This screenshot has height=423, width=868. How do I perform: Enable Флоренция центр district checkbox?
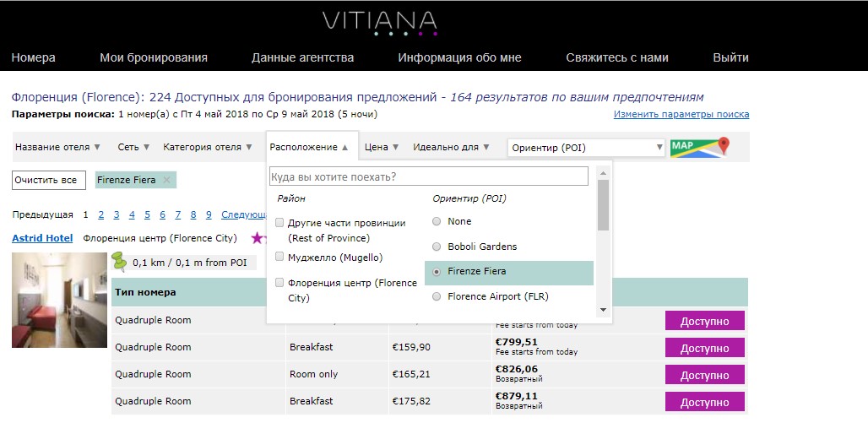pos(279,283)
